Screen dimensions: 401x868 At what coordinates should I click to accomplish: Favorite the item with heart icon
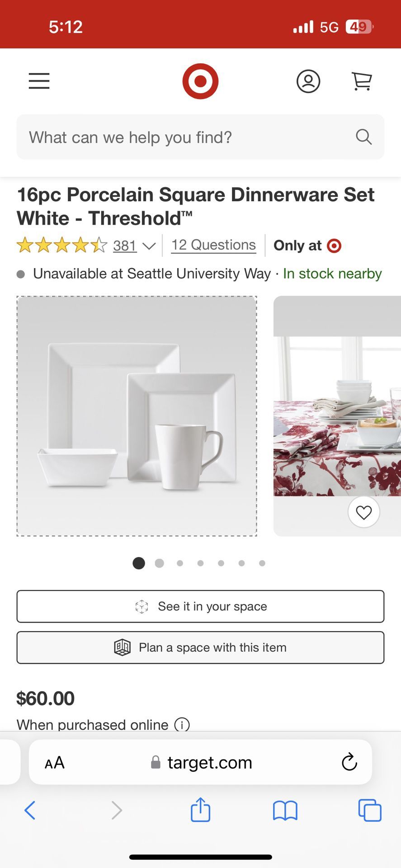coord(363,512)
